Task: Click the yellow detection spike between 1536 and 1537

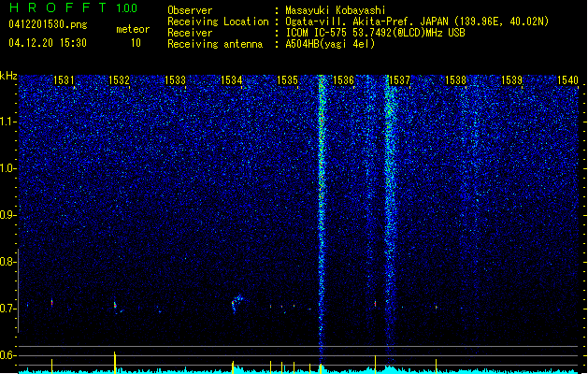Action: (375, 364)
